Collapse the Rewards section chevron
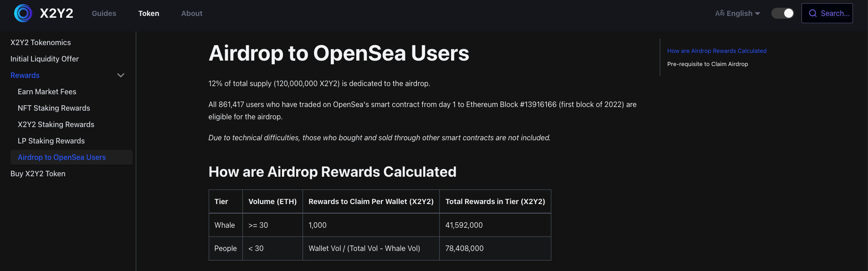This screenshot has height=271, width=868. coord(121,75)
